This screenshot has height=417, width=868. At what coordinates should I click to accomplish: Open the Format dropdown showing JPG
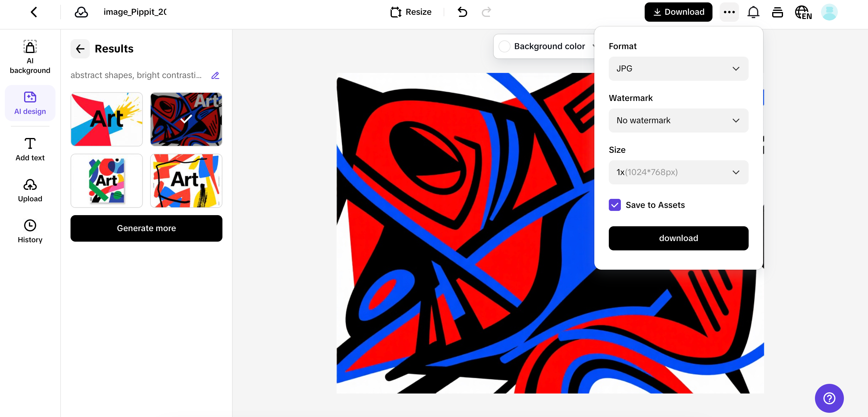[x=678, y=68]
